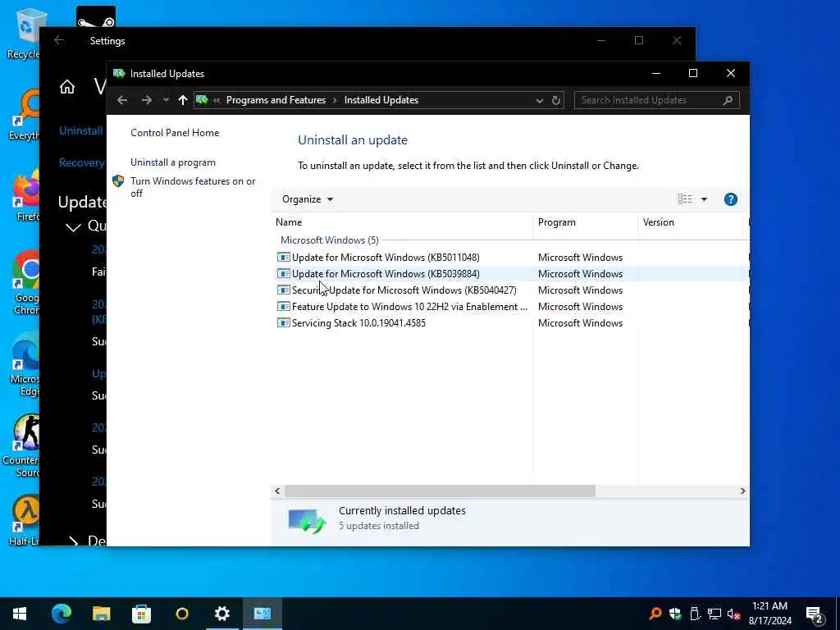
Task: Click the Settings window back arrow
Action: (x=59, y=40)
